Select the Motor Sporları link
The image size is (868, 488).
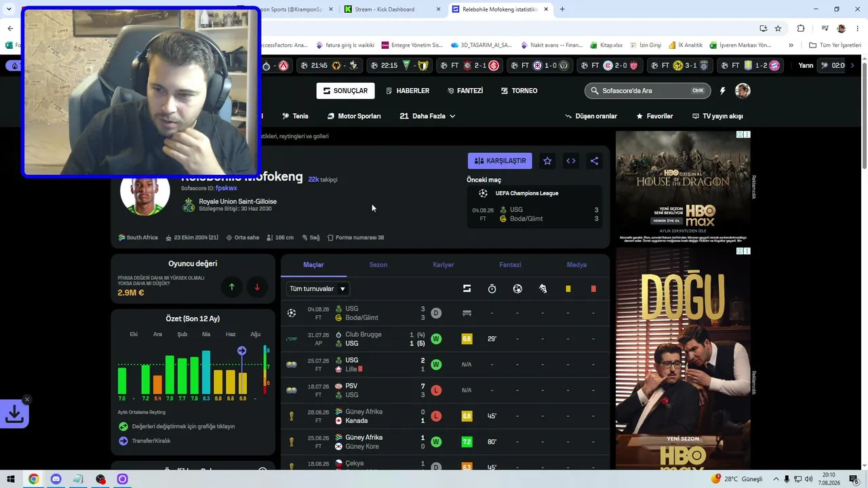pos(354,116)
